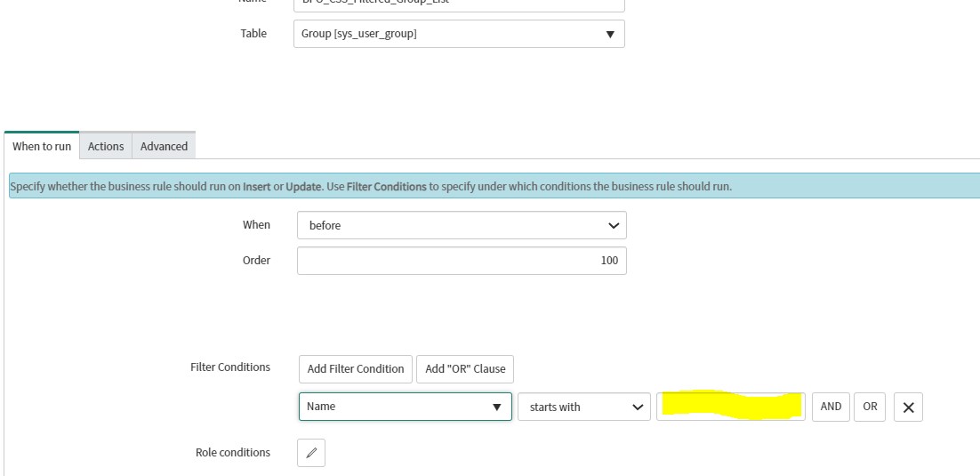The image size is (980, 476).
Task: Open the starts with operator dropdown
Action: tap(583, 407)
